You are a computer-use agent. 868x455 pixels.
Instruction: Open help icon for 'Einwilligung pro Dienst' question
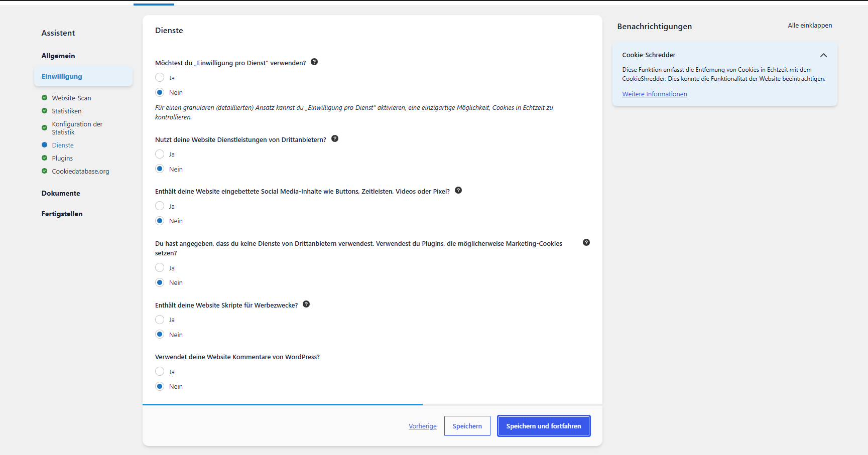coord(314,62)
